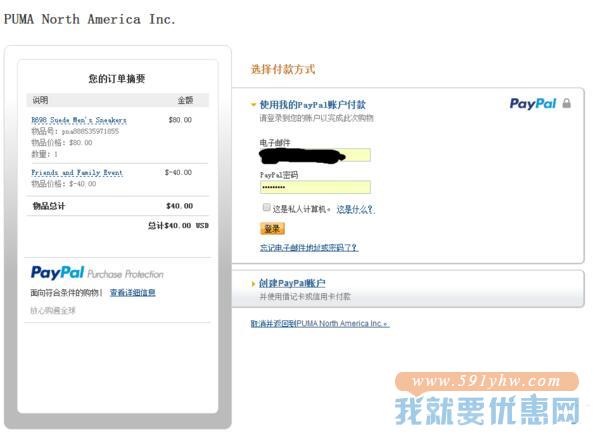
Task: Check the 这是私人计算机 checkbox
Action: pyautogui.click(x=266, y=207)
